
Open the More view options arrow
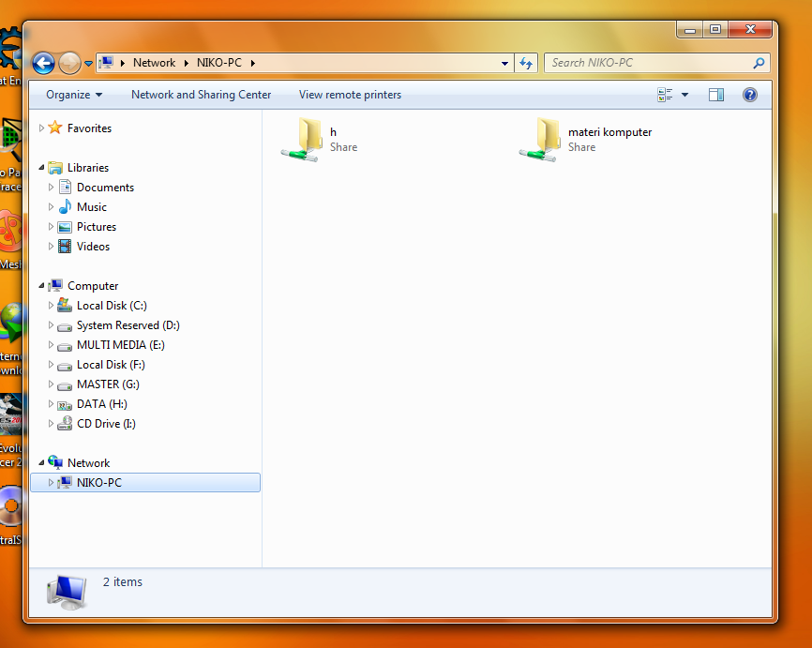tap(684, 95)
